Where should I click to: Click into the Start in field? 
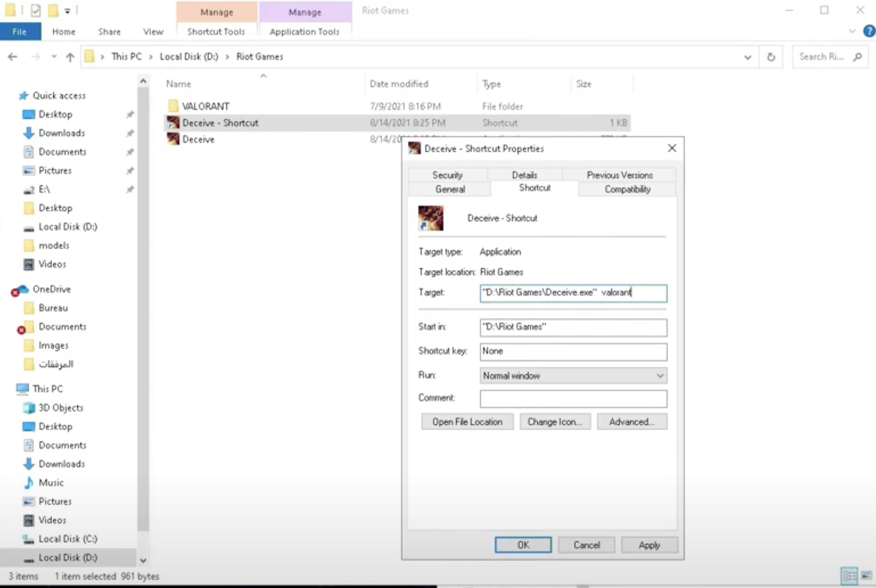573,327
